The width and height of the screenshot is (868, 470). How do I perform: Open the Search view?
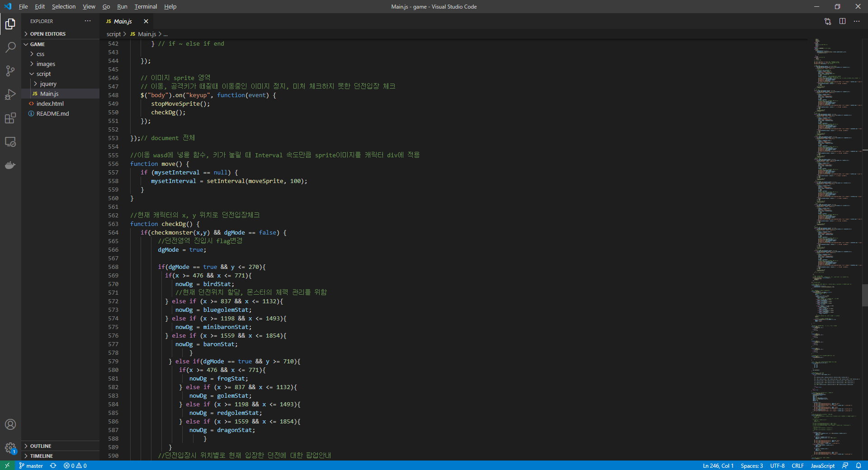pos(10,47)
